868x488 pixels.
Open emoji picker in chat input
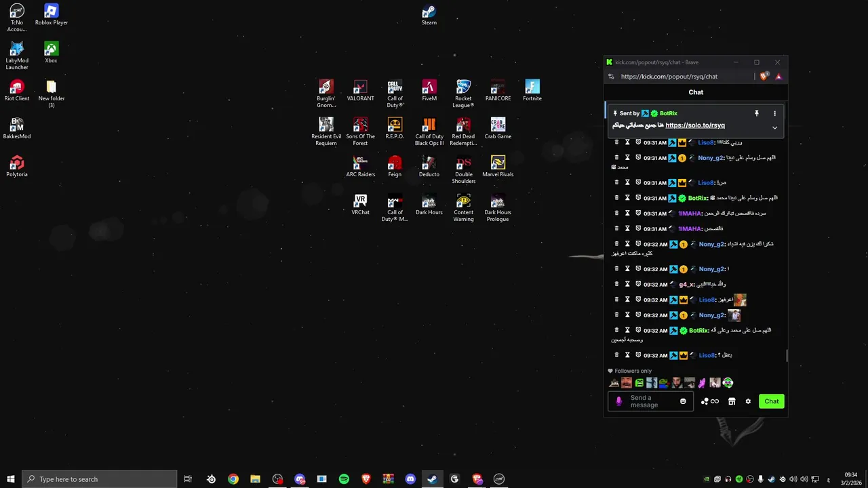683,401
